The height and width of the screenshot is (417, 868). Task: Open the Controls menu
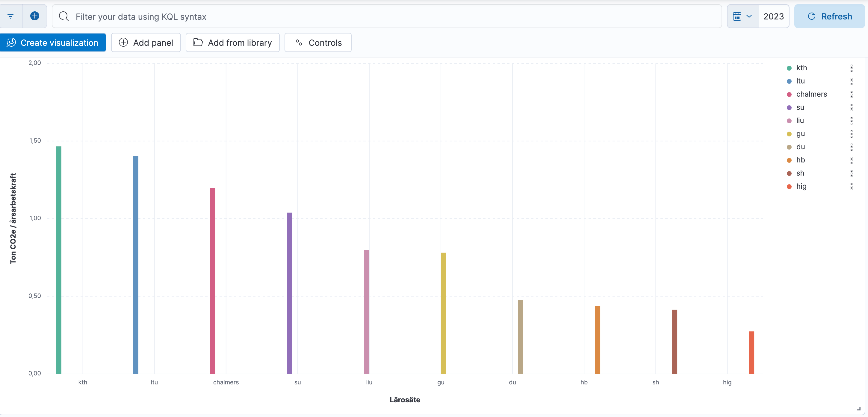click(x=318, y=43)
